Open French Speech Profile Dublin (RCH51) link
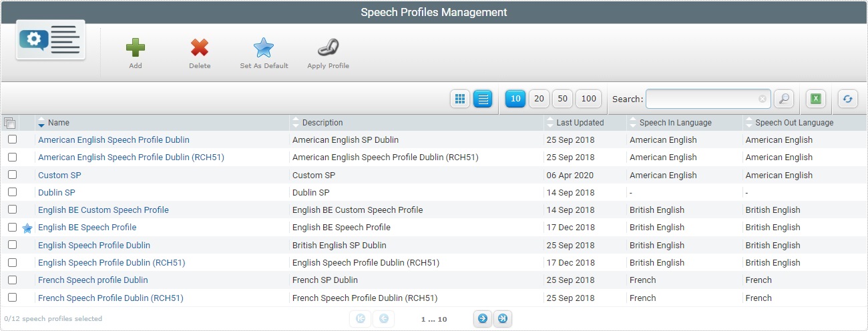This screenshot has width=868, height=331. (111, 298)
